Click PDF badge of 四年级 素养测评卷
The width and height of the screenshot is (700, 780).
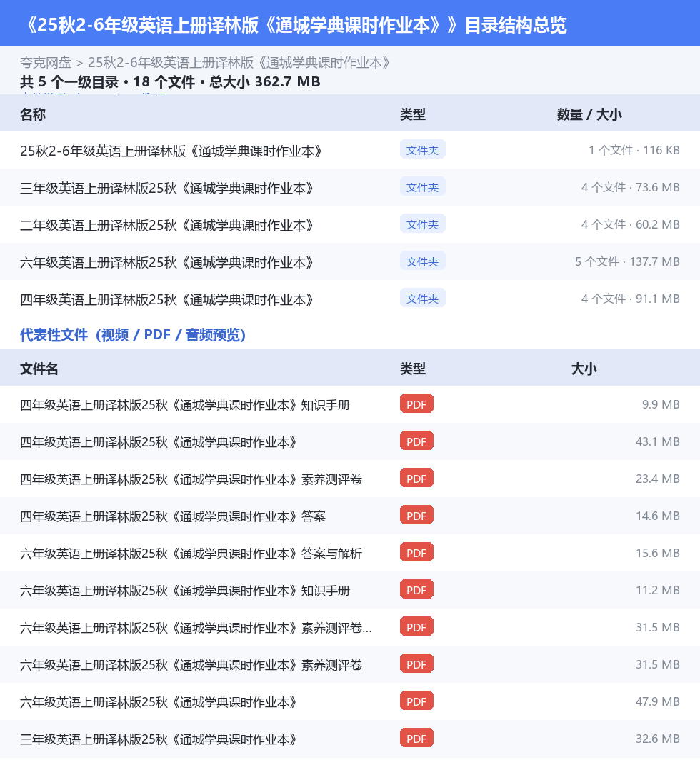click(416, 478)
